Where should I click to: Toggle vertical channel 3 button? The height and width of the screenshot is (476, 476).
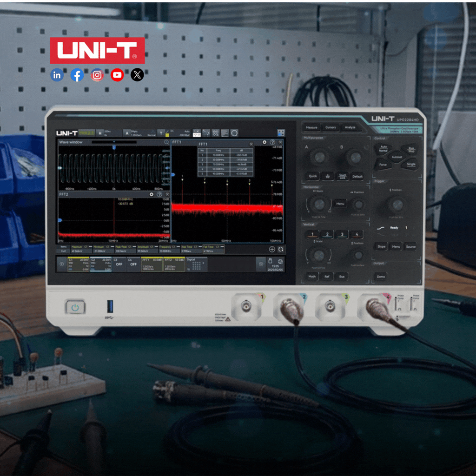(342, 234)
